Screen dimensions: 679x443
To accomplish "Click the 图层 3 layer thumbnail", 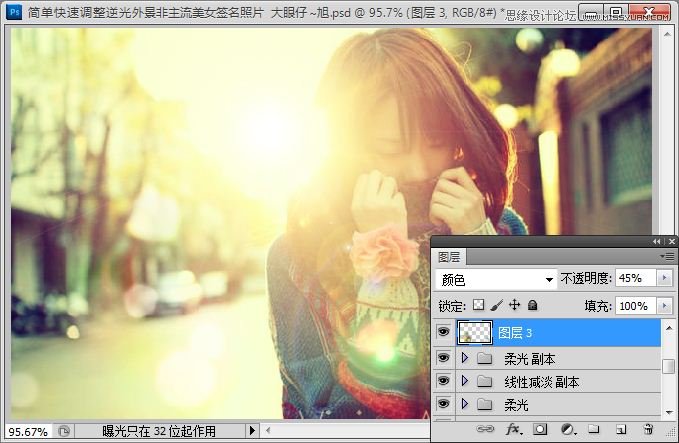I will tap(475, 333).
